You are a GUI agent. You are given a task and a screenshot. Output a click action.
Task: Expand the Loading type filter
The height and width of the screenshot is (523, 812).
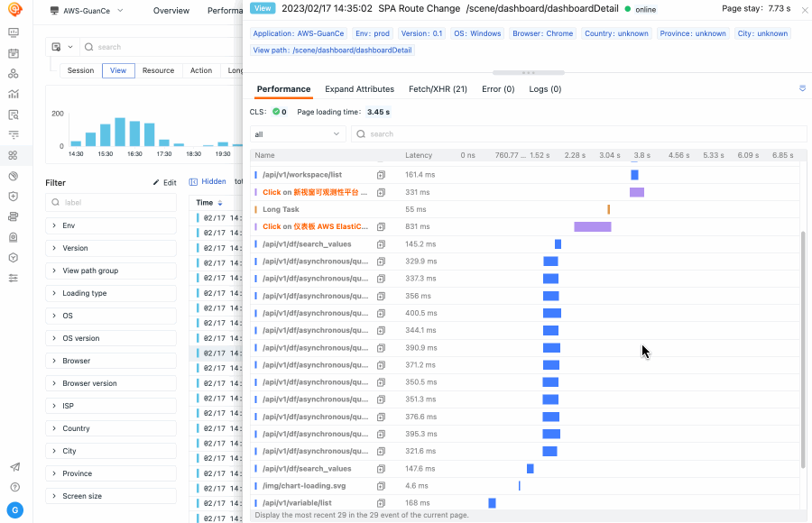[x=111, y=293]
